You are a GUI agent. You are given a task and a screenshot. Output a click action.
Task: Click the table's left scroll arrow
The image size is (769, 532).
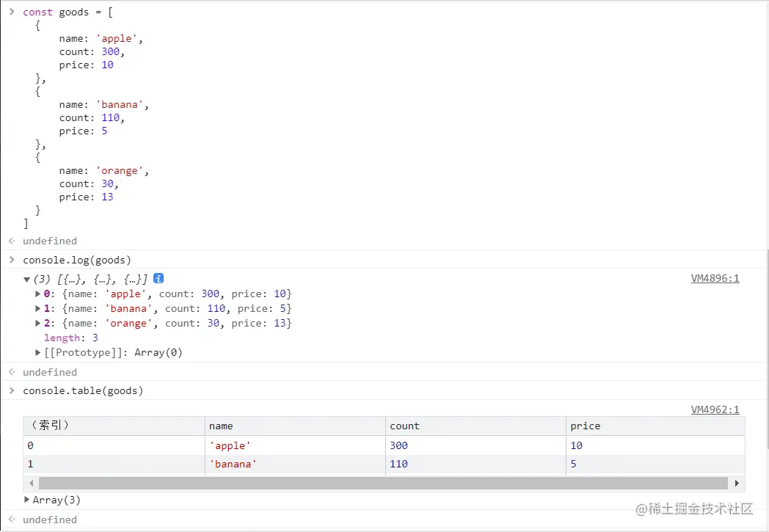32,484
